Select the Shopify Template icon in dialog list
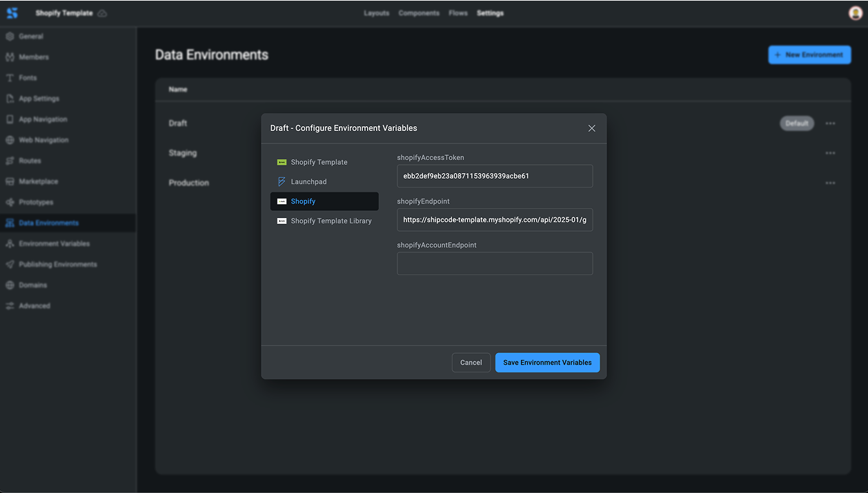Viewport: 868px width, 493px height. (x=282, y=163)
